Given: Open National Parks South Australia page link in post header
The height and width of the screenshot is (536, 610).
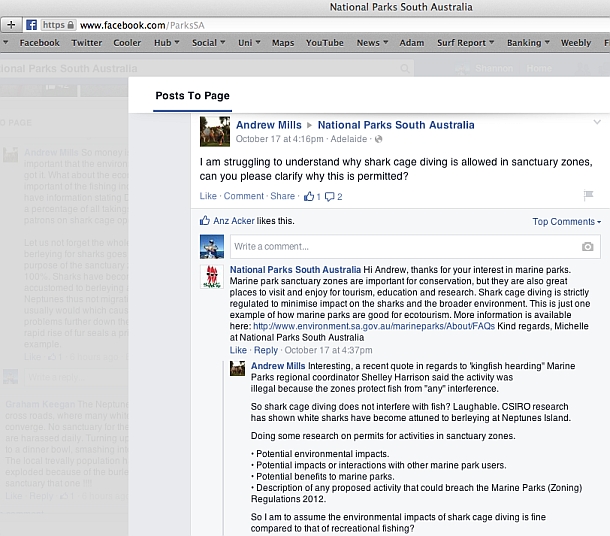Looking at the screenshot, I should [396, 125].
